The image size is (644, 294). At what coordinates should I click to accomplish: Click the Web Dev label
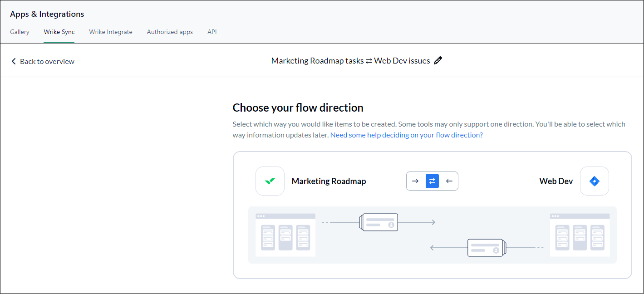556,181
